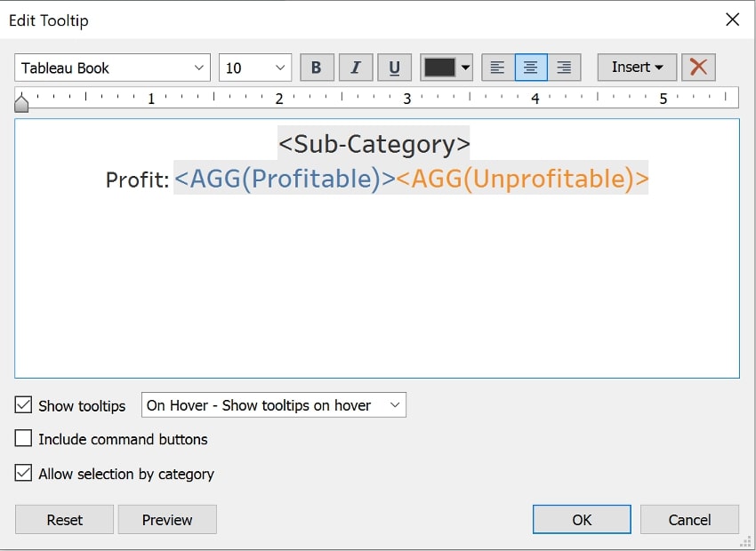Toggle italic formatting
This screenshot has height=551, width=756.
coord(356,68)
